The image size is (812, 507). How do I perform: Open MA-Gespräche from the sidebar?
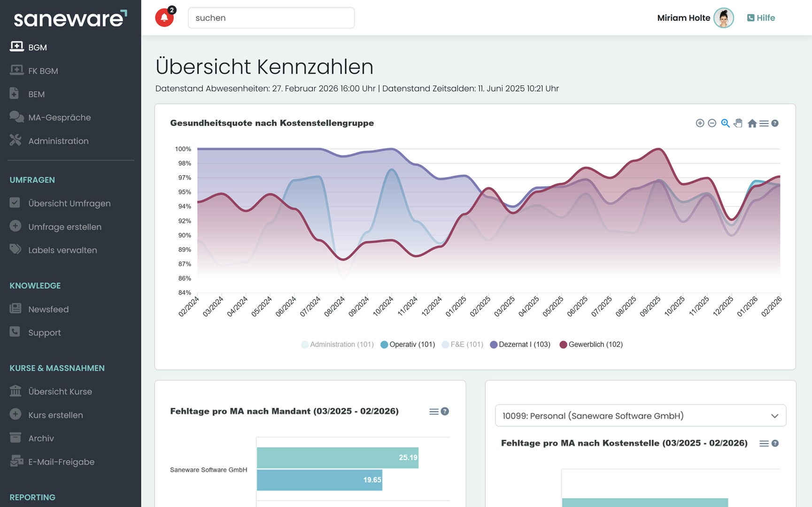(60, 118)
